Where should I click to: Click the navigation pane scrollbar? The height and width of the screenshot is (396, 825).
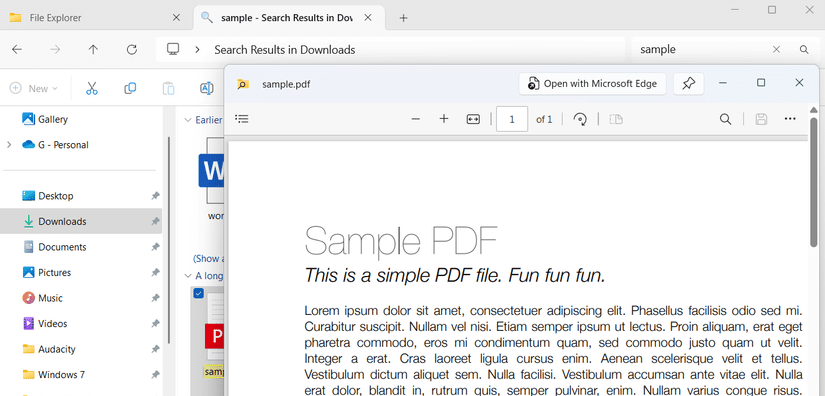click(168, 239)
